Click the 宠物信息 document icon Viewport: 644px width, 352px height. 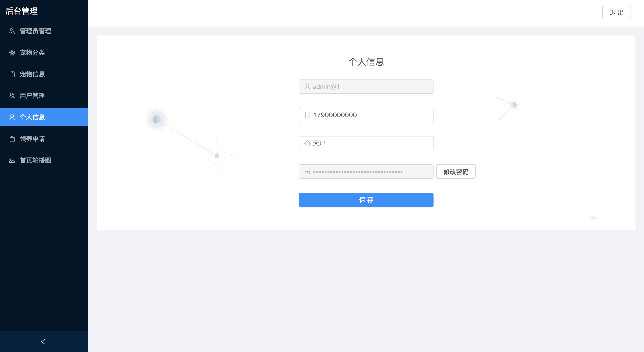point(12,74)
